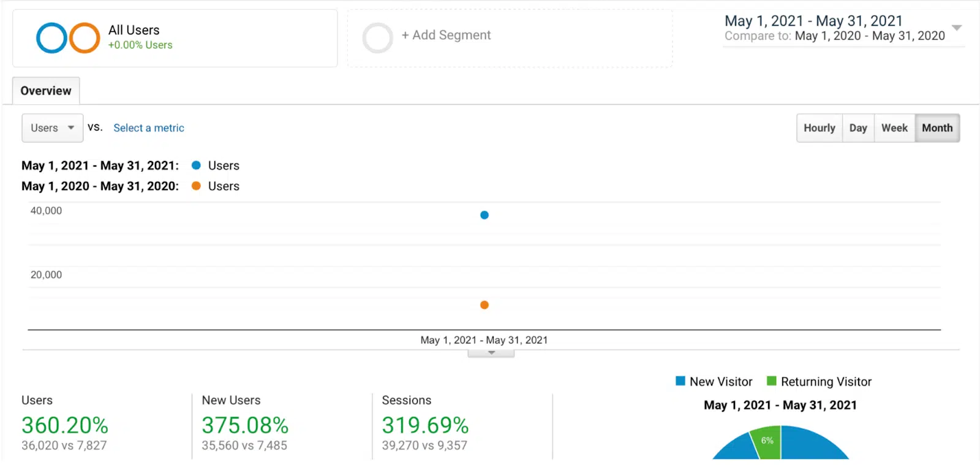Screen dimensions: 980x465
Task: Click the orange All Users segment circle
Action: pos(85,38)
